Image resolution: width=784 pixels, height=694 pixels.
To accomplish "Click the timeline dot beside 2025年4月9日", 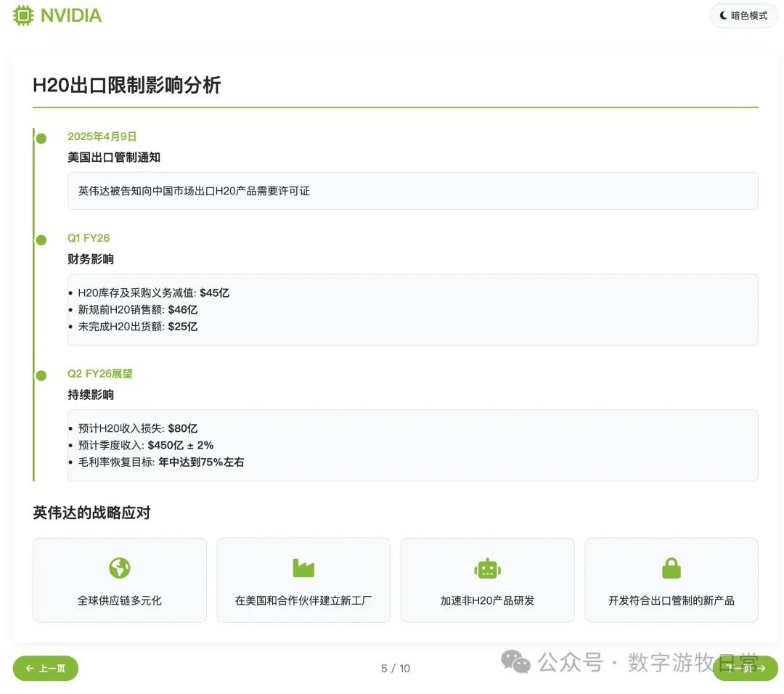I will click(x=41, y=138).
